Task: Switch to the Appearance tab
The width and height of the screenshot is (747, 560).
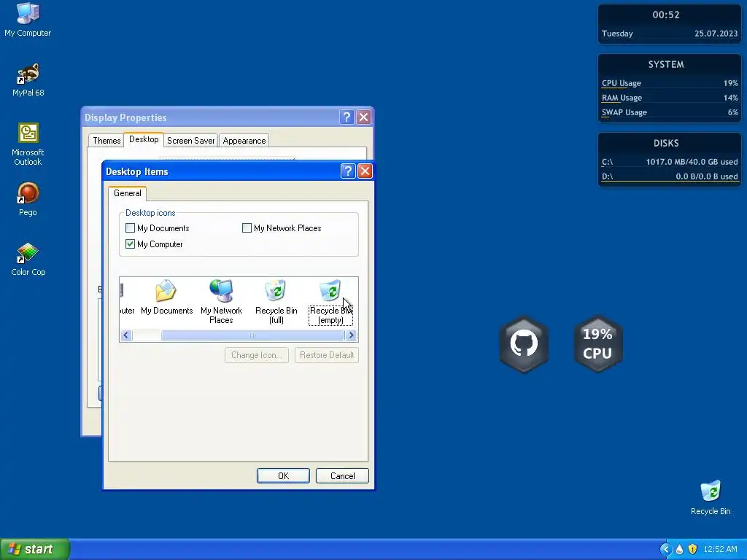Action: tap(244, 141)
